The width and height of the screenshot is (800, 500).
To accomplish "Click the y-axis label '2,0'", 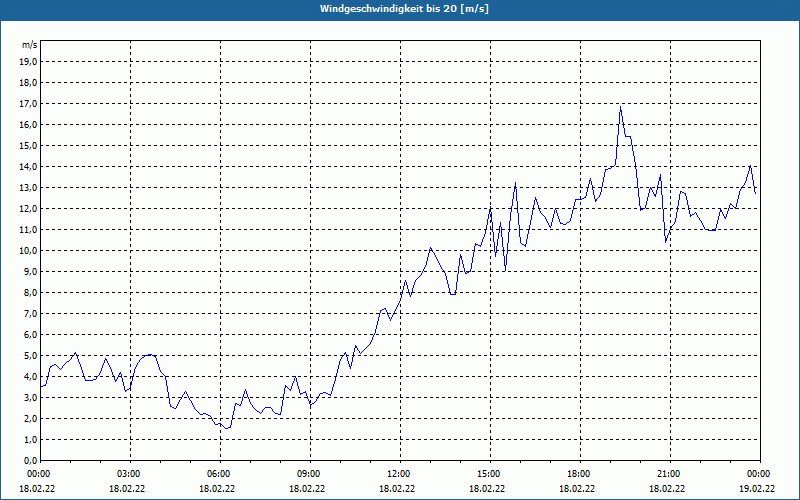I will (30, 419).
